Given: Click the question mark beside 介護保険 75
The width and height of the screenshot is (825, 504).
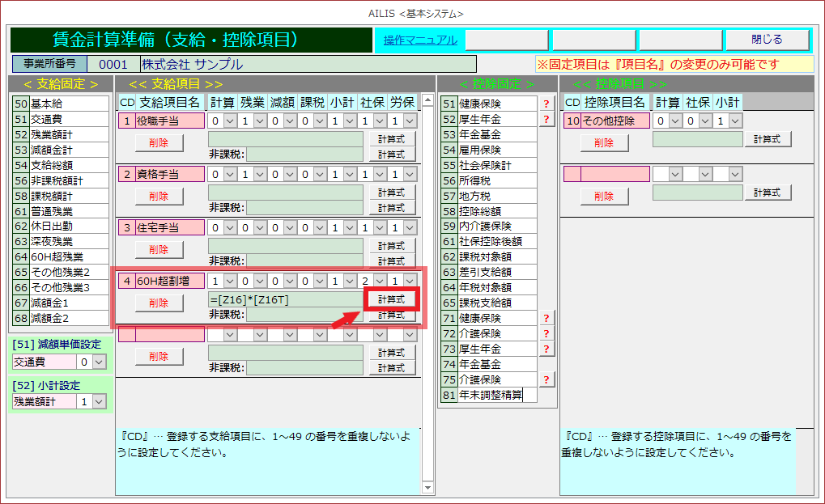Looking at the screenshot, I should pyautogui.click(x=546, y=379).
